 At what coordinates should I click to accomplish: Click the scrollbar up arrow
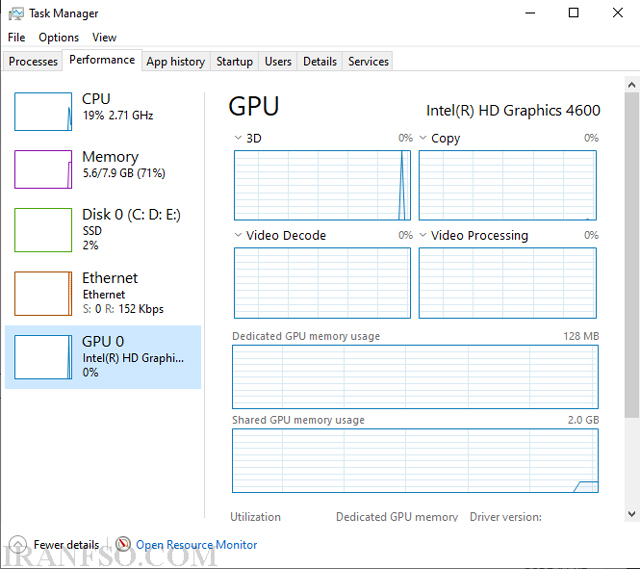[631, 85]
